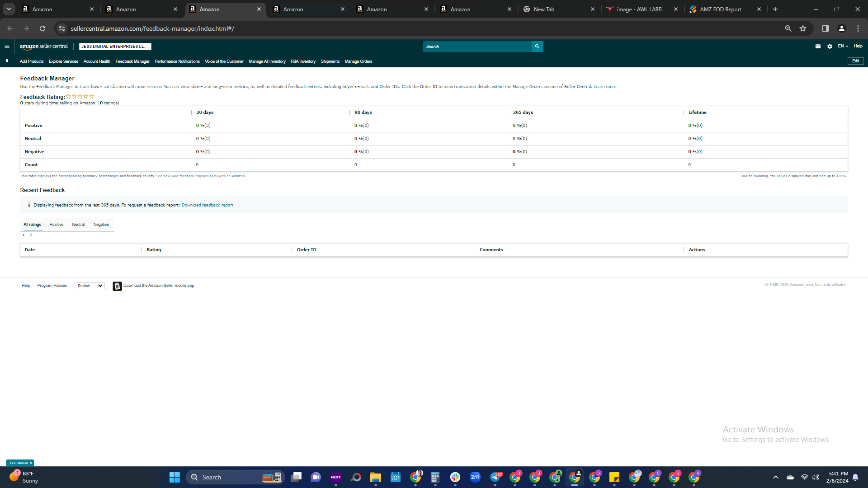Viewport: 868px width, 488px height.
Task: Open the Windows Start menu
Action: click(175, 477)
